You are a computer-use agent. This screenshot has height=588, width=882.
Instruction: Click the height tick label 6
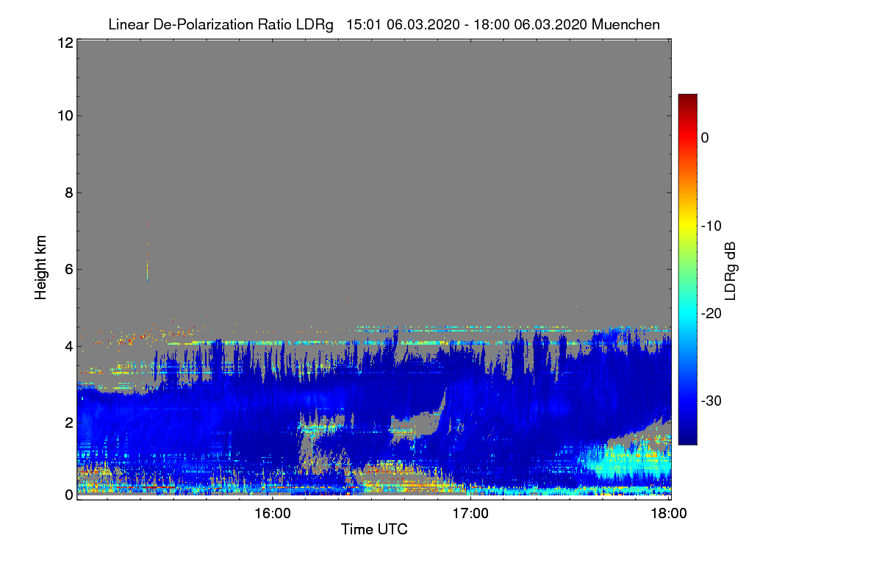(x=68, y=269)
